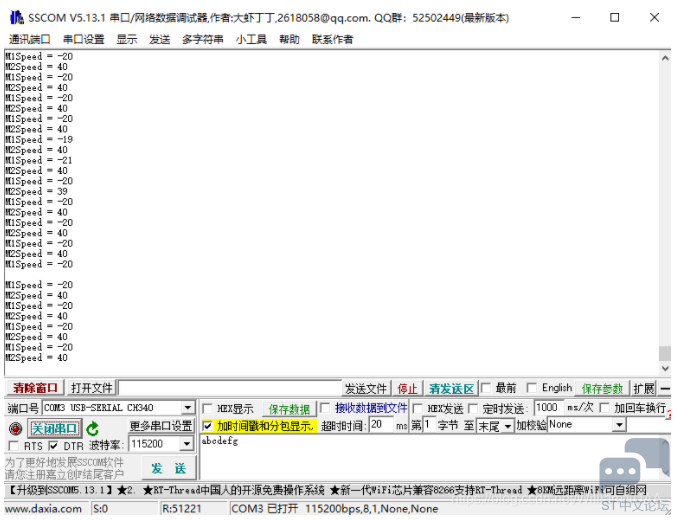Click the 停止 button
Viewport: 678px width, 521px height.
pos(407,389)
